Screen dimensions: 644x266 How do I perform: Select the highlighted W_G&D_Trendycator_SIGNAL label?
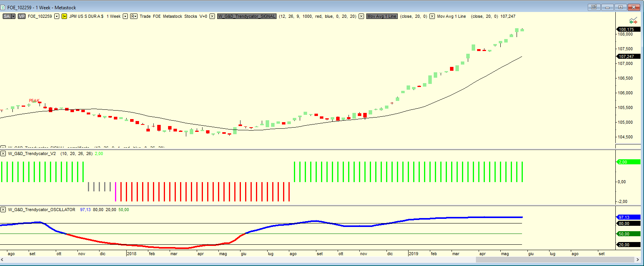pyautogui.click(x=247, y=16)
